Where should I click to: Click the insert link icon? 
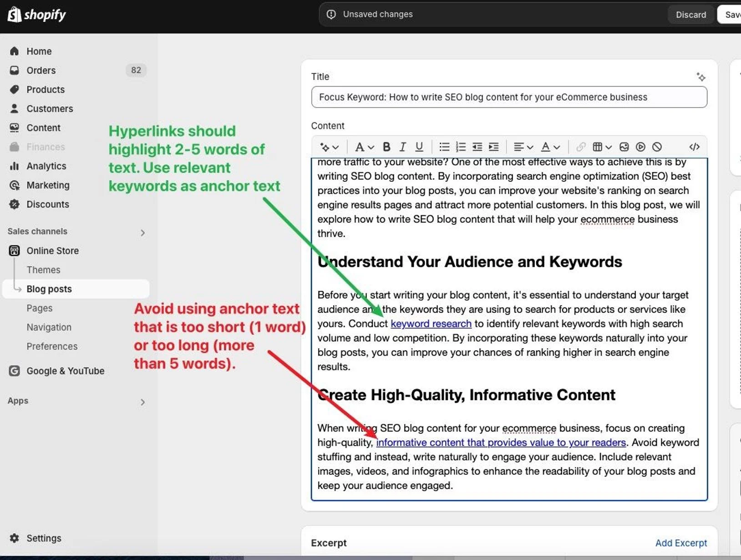[581, 147]
